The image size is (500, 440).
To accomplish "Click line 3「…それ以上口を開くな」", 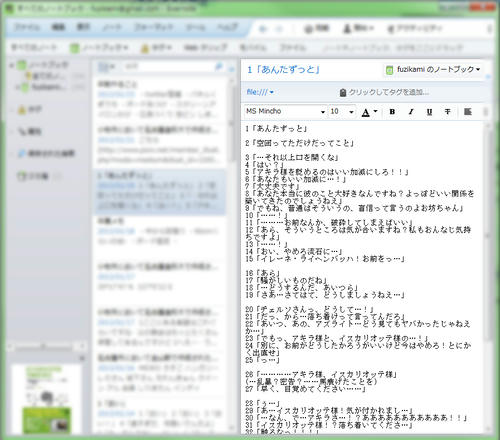I will click(292, 157).
